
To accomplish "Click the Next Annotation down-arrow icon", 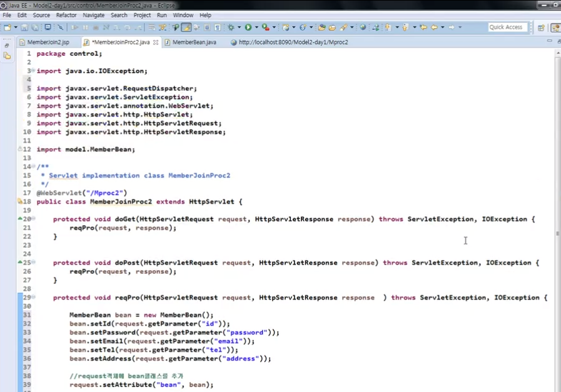I will click(x=388, y=27).
